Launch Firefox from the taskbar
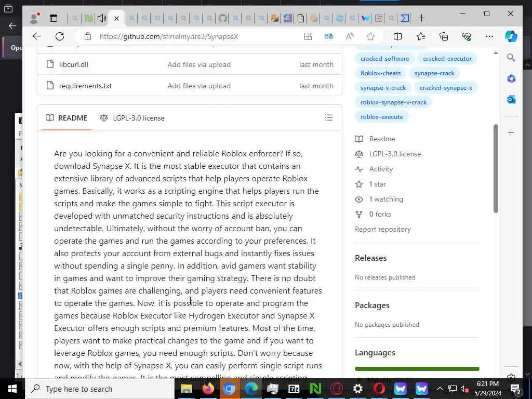The image size is (532, 399). pyautogui.click(x=208, y=389)
